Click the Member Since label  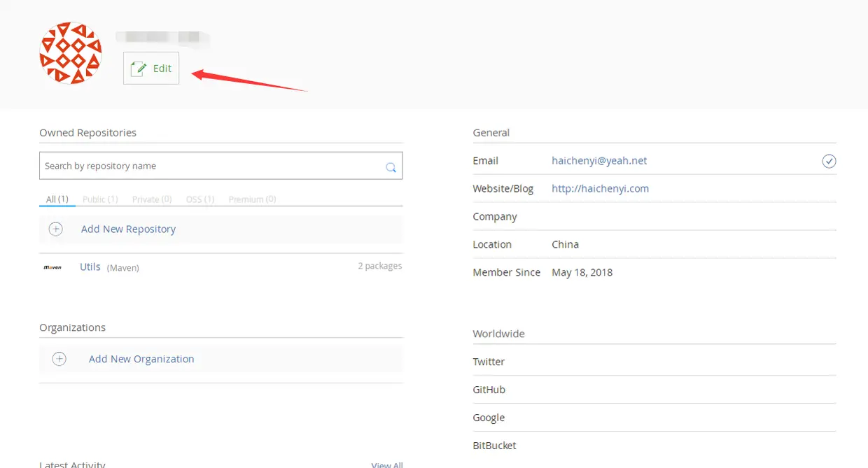507,272
